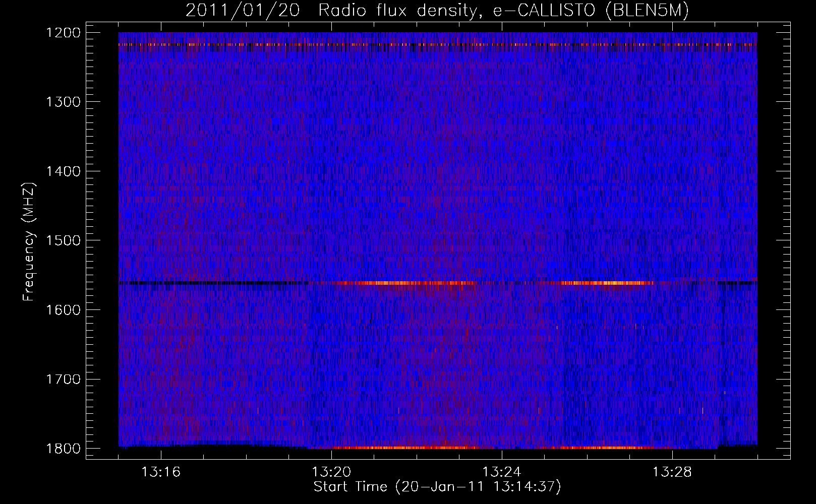Click the 13:20 time tick label

[x=331, y=472]
